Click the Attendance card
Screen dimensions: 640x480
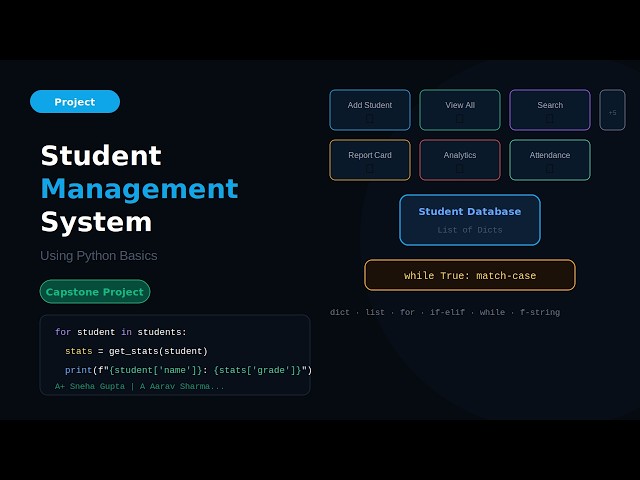point(550,160)
